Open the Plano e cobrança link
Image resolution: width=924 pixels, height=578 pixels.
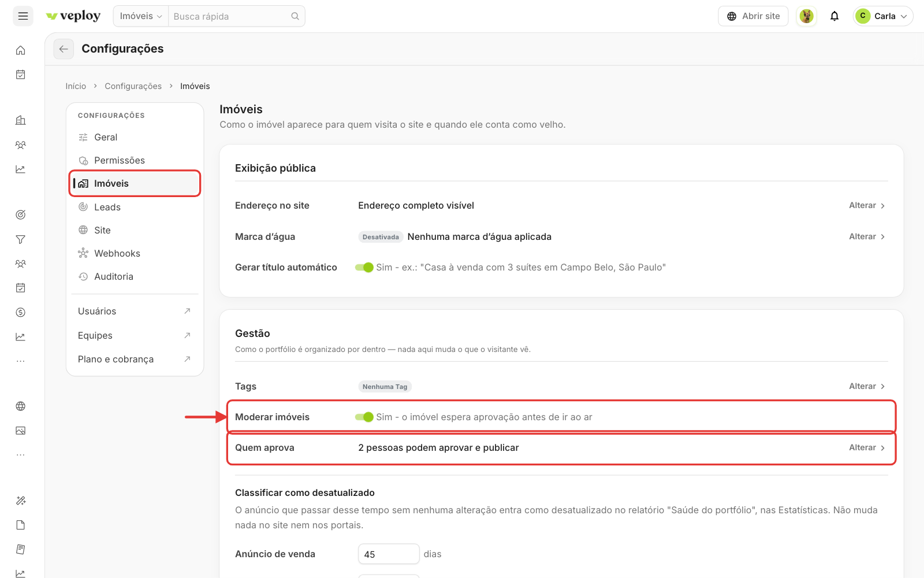[135, 359]
